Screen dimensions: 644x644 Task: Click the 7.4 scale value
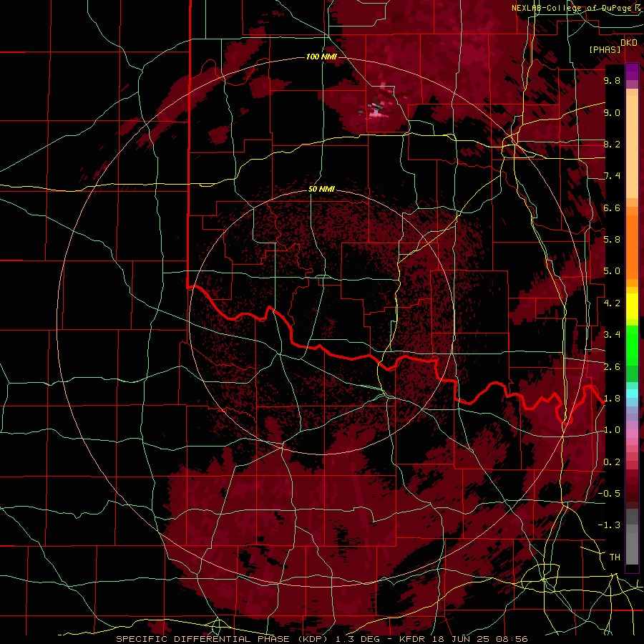[612, 176]
